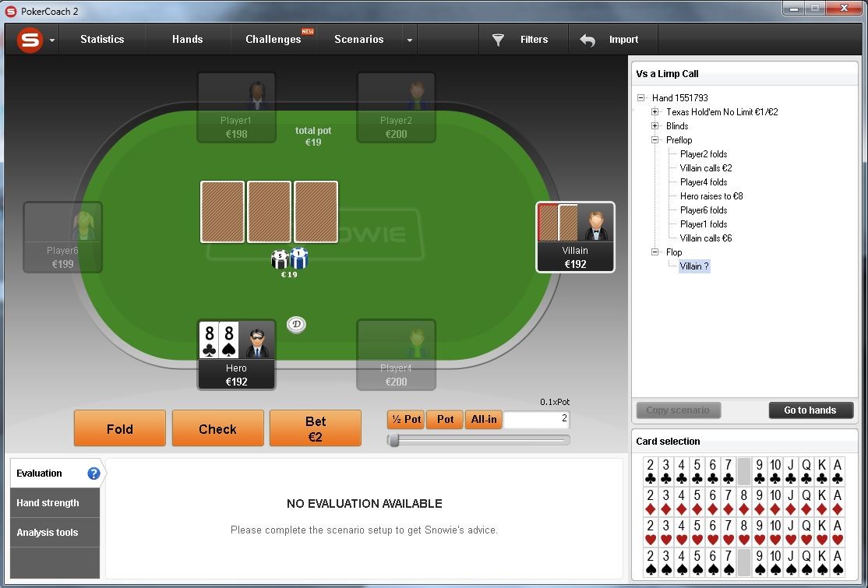Viewport: 868px width, 588px height.
Task: Click the bet size slider handle
Action: point(393,440)
